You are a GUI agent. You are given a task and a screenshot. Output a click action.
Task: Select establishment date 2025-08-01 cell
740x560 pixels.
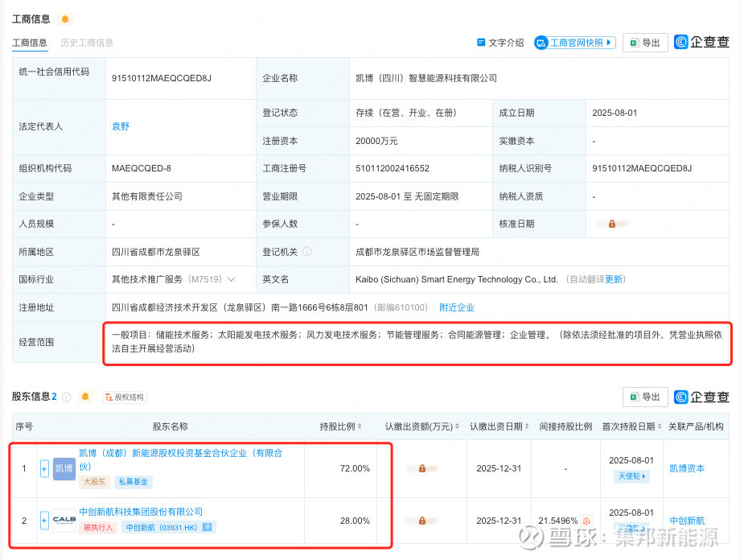tap(615, 113)
